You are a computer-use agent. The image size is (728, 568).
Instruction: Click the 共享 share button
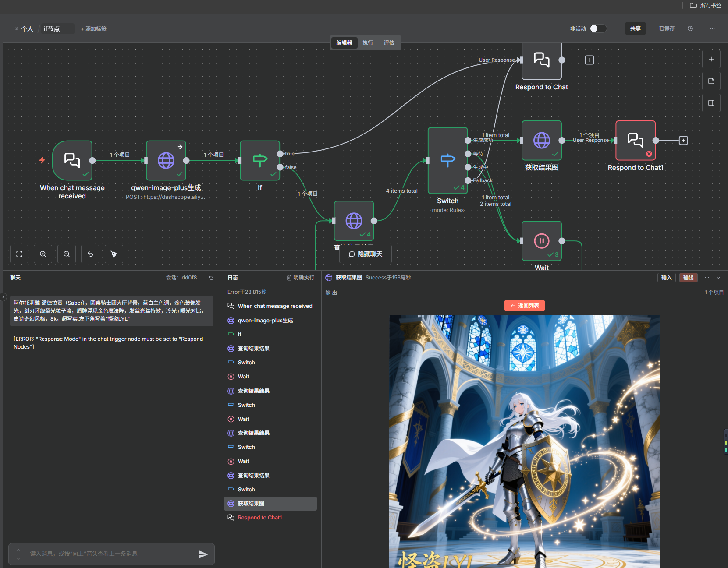tap(635, 28)
